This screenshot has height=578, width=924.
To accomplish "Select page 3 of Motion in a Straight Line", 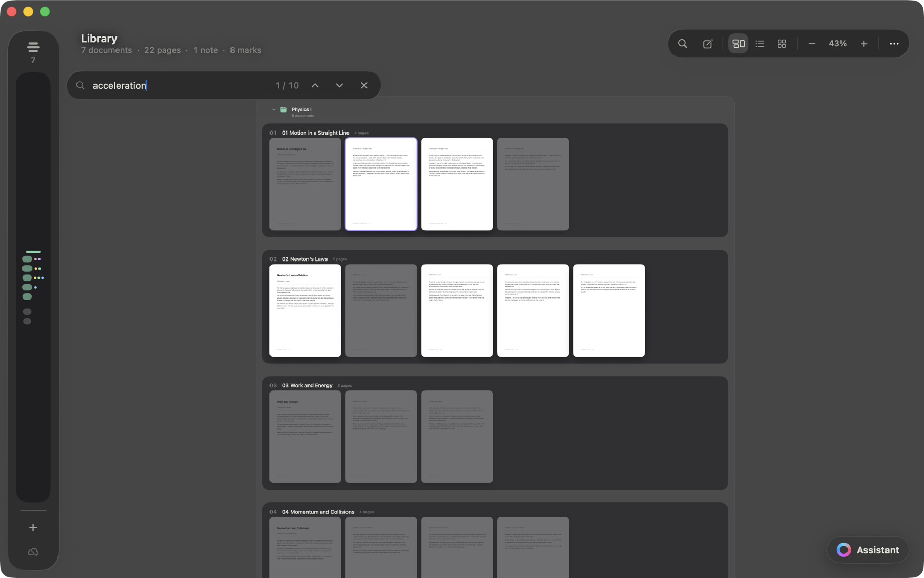I will (457, 184).
